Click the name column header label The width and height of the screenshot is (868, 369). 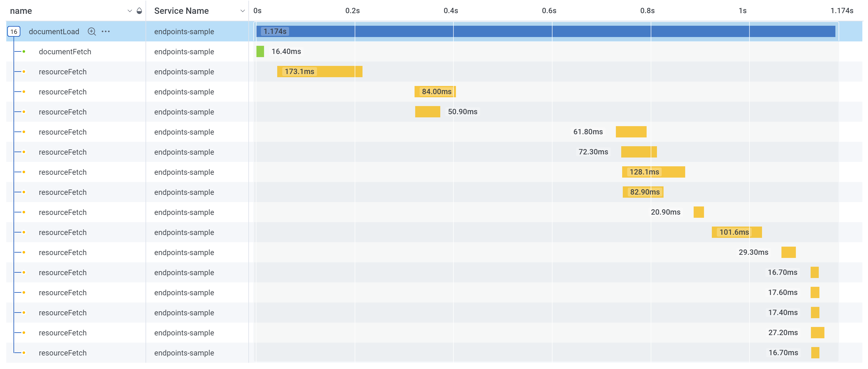click(x=21, y=11)
